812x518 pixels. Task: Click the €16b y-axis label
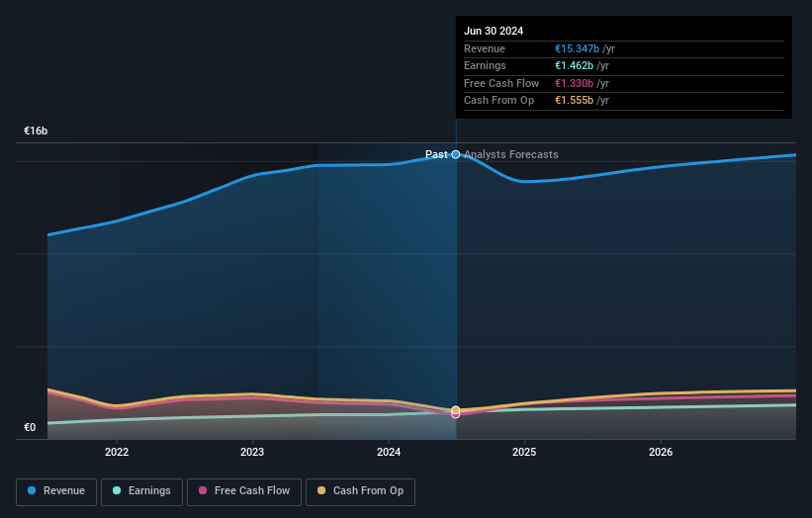[36, 130]
